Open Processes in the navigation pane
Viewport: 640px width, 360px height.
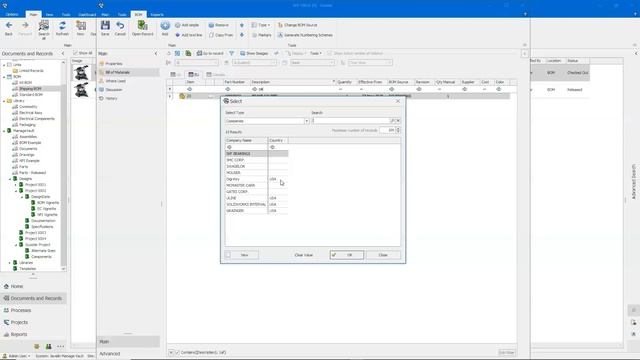tap(20, 311)
